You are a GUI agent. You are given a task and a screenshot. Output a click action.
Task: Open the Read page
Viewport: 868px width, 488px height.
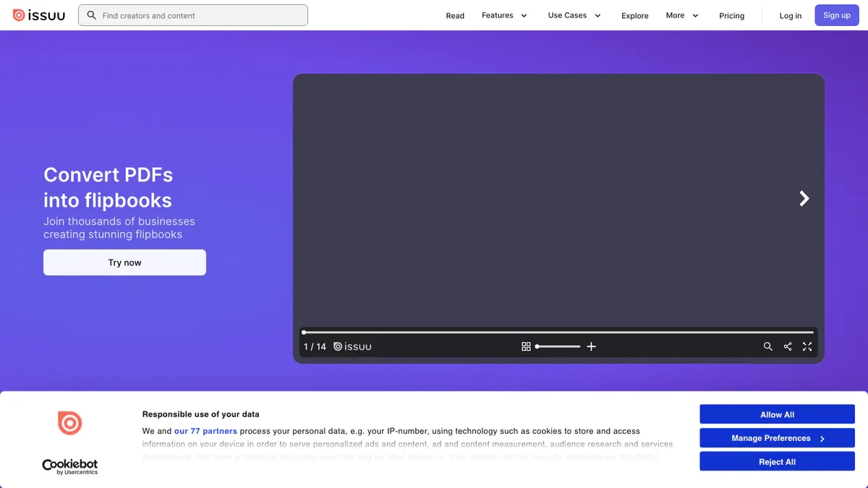tap(455, 15)
